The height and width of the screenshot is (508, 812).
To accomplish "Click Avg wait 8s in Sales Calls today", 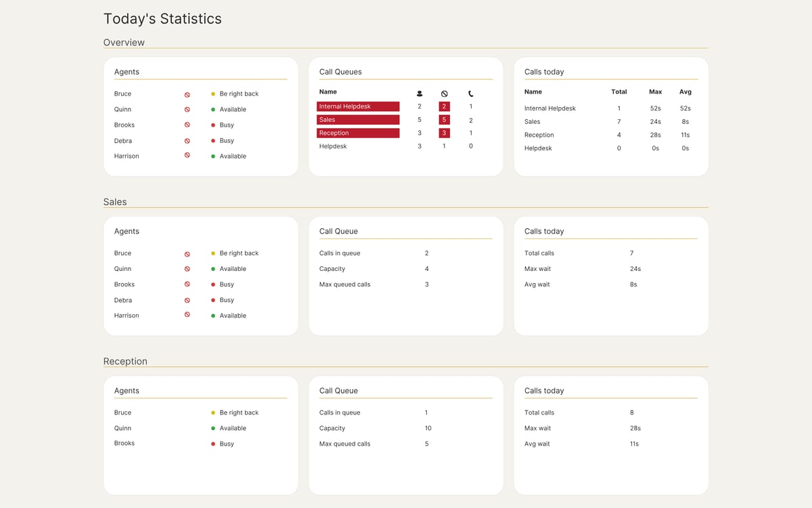I will coord(633,284).
